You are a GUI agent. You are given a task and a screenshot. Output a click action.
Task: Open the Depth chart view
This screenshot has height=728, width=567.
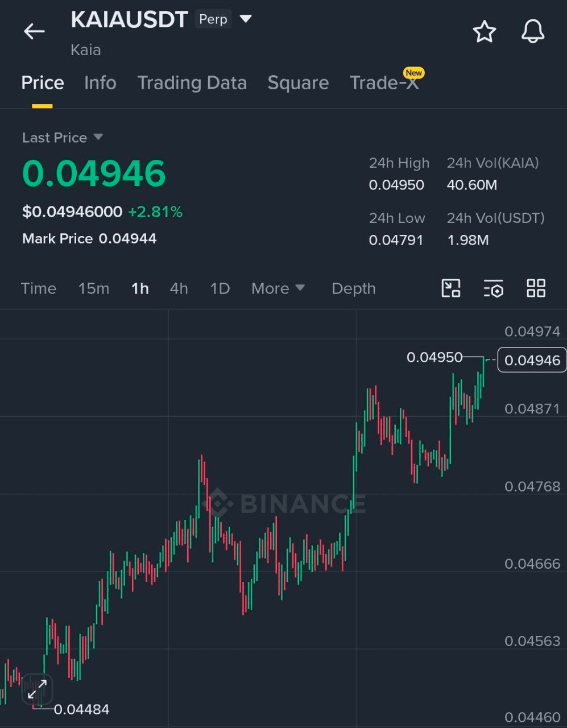click(x=354, y=288)
